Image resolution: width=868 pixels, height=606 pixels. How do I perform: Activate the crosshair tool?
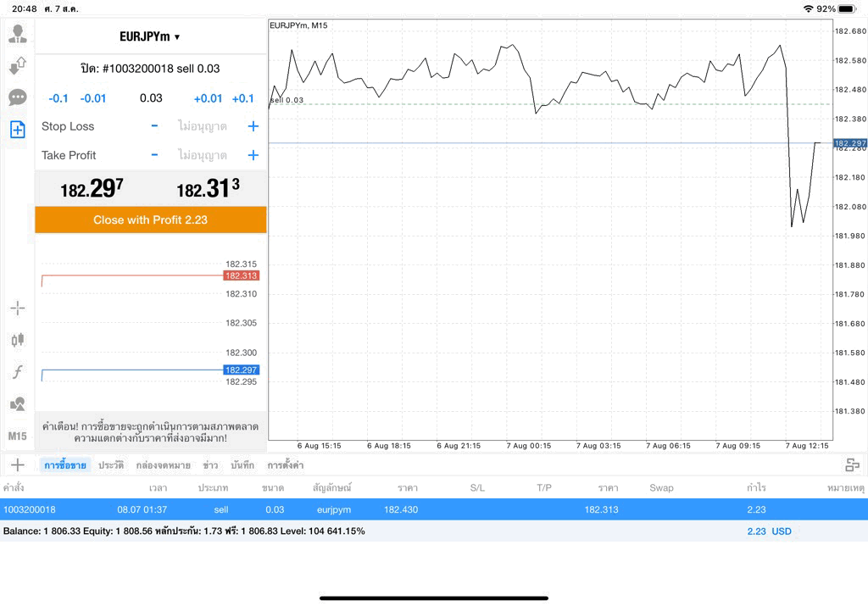(x=18, y=309)
